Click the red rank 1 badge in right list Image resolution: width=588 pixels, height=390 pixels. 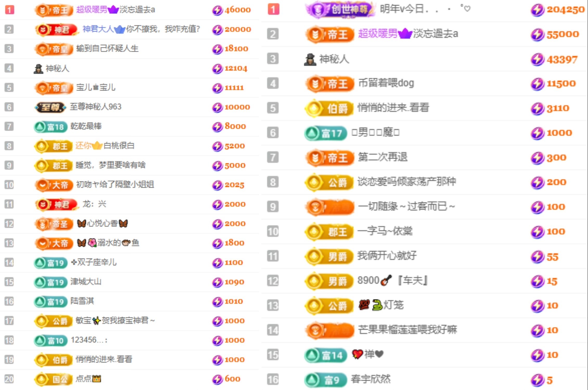pyautogui.click(x=273, y=9)
